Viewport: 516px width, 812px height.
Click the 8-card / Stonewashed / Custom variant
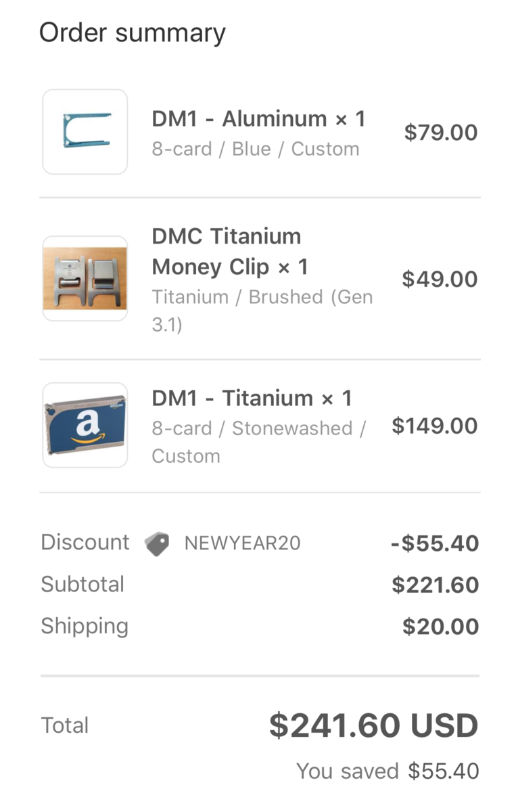point(258,442)
